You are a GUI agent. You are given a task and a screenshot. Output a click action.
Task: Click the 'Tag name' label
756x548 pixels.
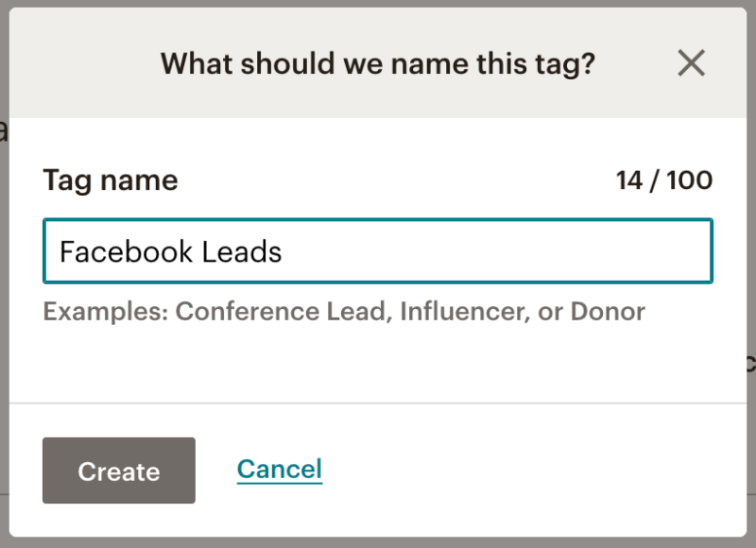coord(110,180)
